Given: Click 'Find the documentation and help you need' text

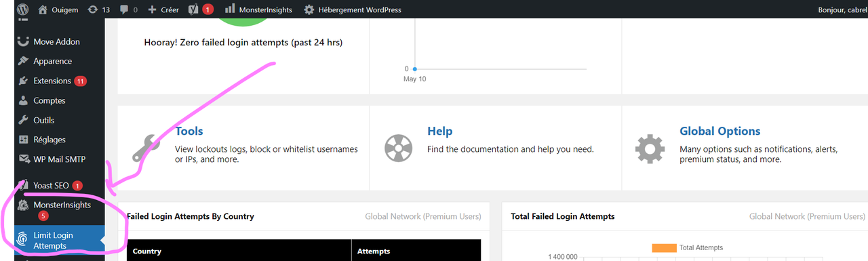Looking at the screenshot, I should [x=511, y=149].
